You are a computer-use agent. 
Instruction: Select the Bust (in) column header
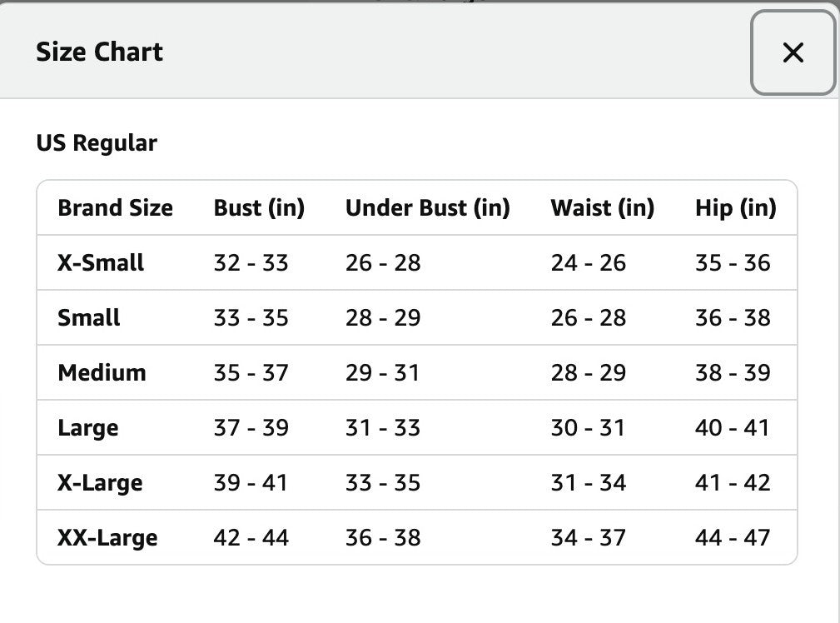(x=259, y=207)
